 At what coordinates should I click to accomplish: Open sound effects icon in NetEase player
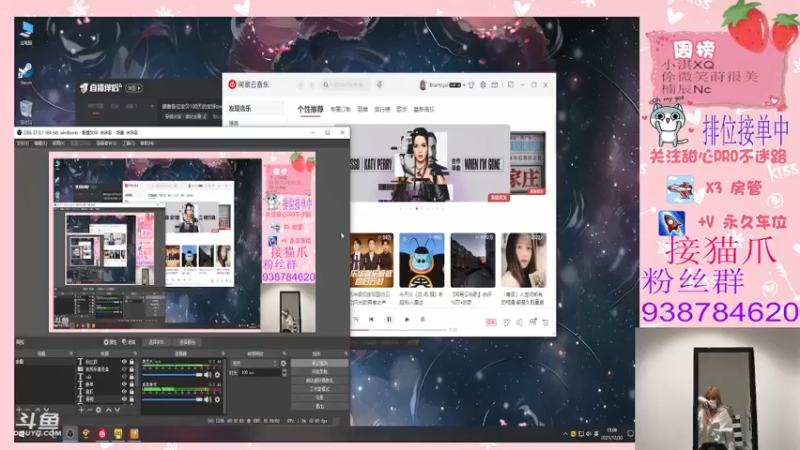click(507, 322)
